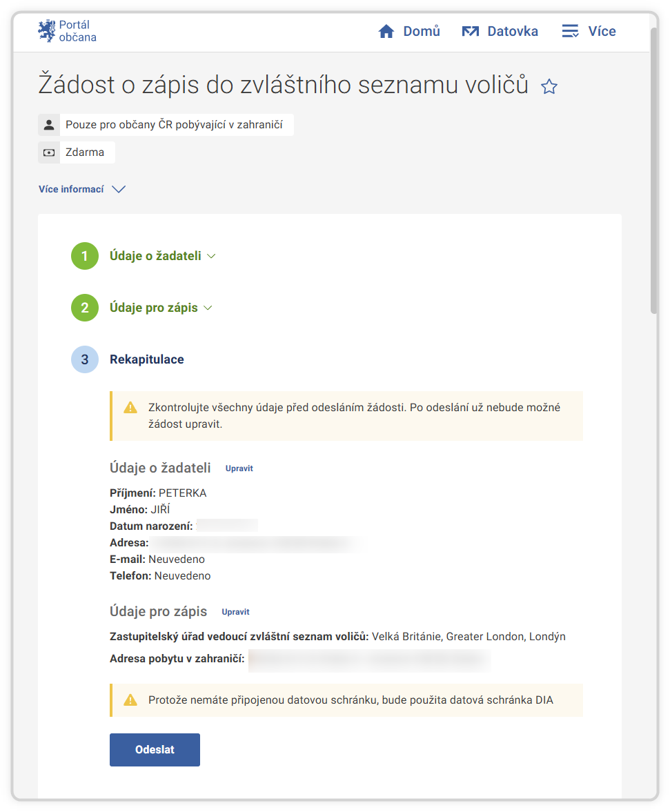The image size is (670, 812).
Task: Open Datovka from the top navigation
Action: 500,32
